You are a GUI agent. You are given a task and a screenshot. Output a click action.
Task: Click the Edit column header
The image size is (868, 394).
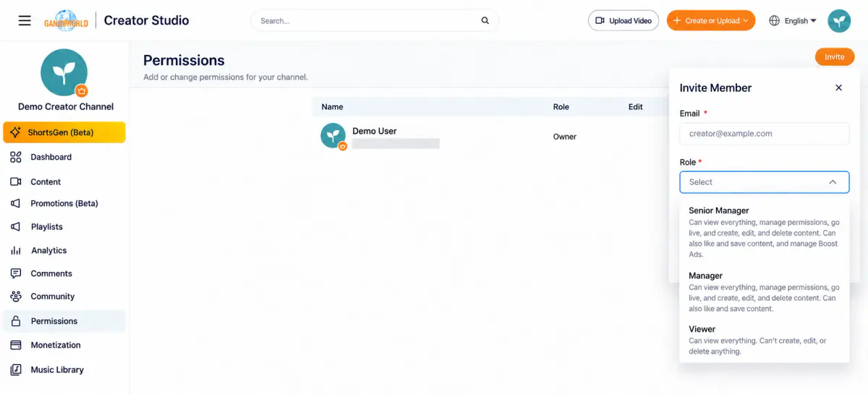[636, 107]
